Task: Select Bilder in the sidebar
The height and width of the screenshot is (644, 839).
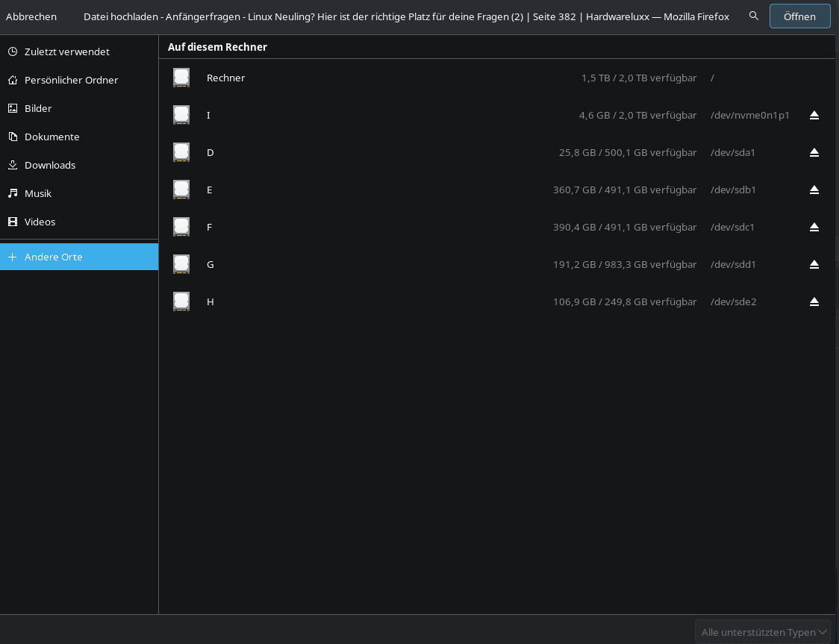Action: [x=38, y=108]
